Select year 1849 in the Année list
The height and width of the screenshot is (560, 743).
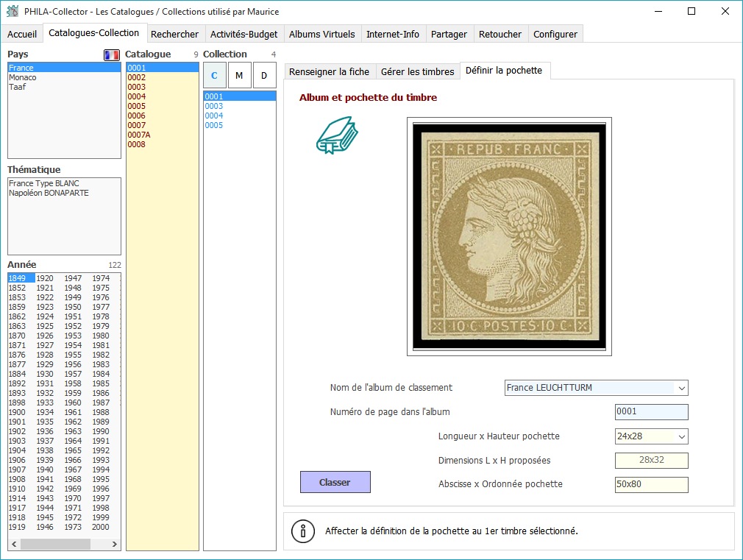coord(21,278)
